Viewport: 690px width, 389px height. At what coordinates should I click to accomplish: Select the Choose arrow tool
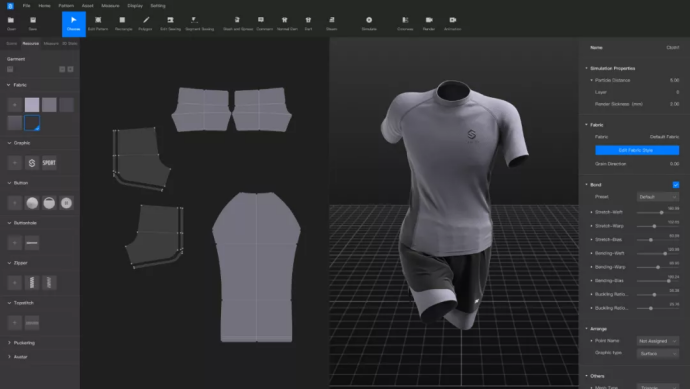point(73,24)
